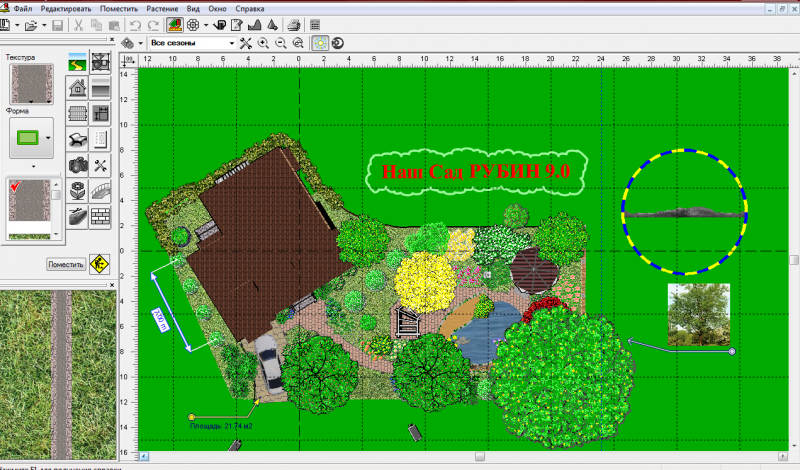The width and height of the screenshot is (800, 470).
Task: Expand the small arrow below Форма
Action: point(34,166)
